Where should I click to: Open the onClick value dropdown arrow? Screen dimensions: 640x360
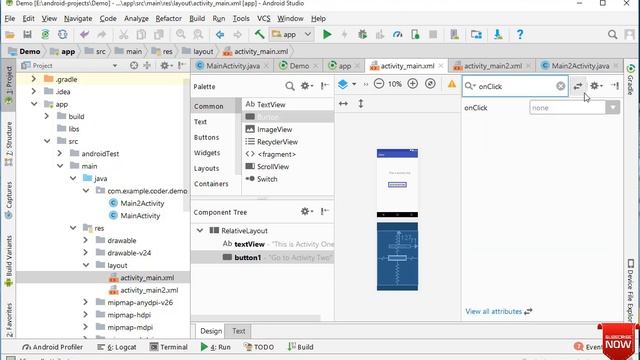(x=613, y=108)
